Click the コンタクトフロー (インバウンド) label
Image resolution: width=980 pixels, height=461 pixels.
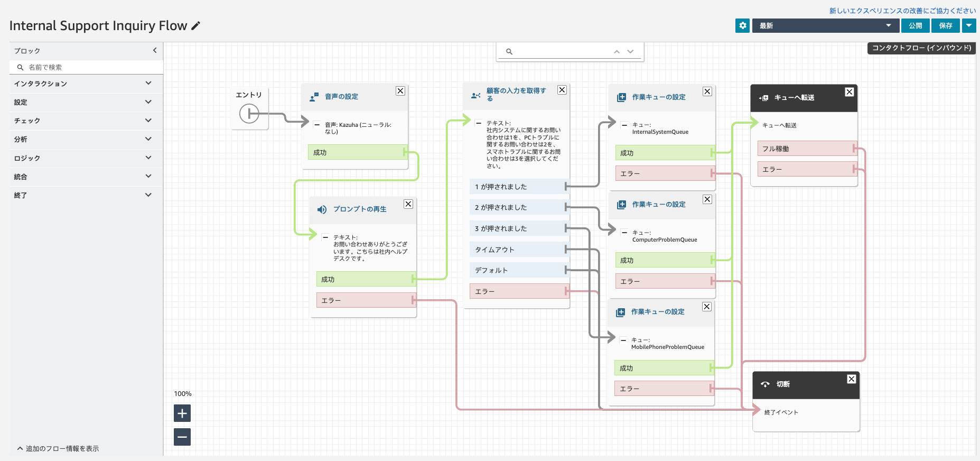coord(921,48)
